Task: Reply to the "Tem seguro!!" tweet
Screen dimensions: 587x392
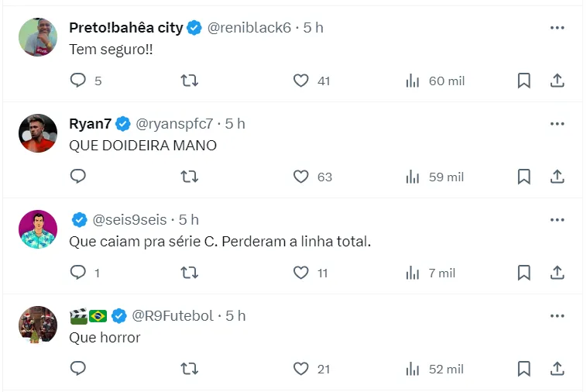Action: pyautogui.click(x=77, y=81)
